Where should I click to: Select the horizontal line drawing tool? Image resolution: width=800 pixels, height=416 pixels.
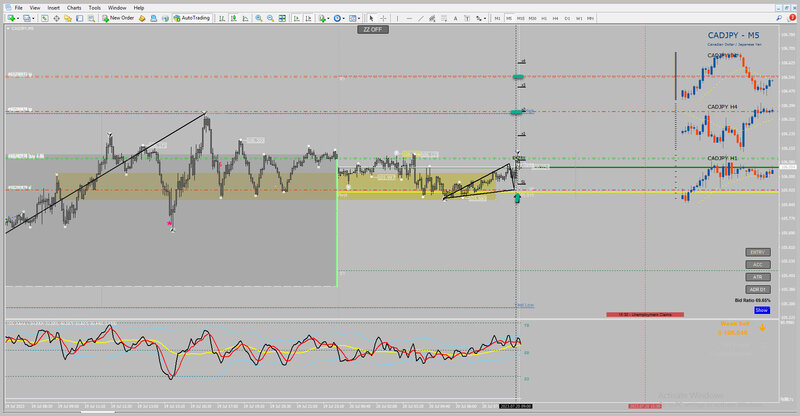(x=408, y=18)
